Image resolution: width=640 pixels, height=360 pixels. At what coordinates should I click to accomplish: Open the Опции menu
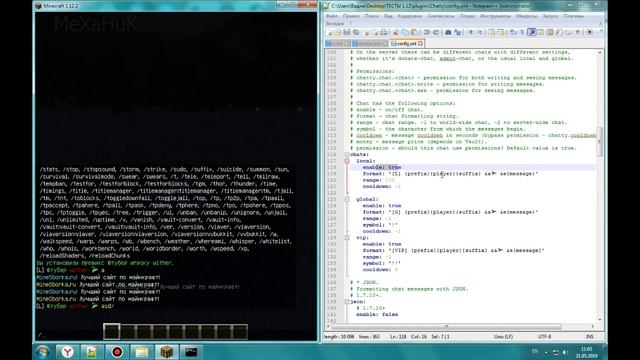(x=467, y=16)
